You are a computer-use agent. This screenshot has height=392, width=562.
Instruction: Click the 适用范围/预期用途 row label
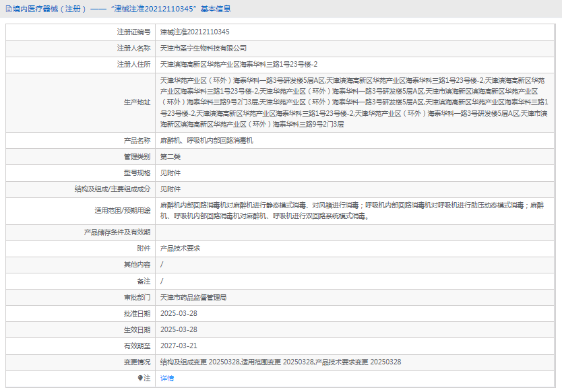coord(123,211)
